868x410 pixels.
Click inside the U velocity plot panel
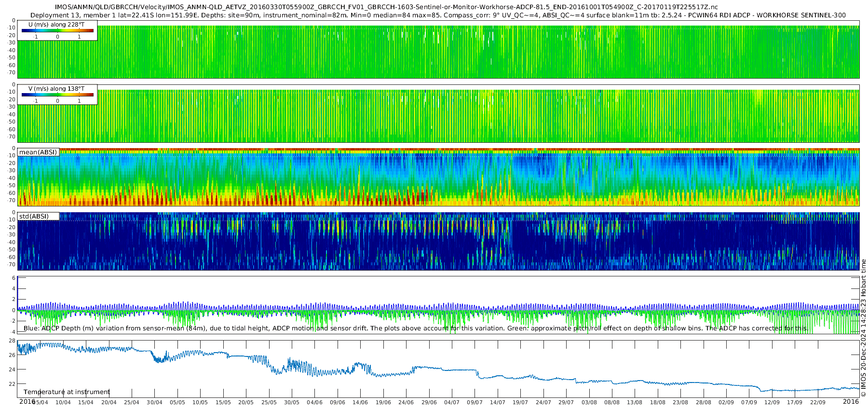pyautogui.click(x=438, y=49)
